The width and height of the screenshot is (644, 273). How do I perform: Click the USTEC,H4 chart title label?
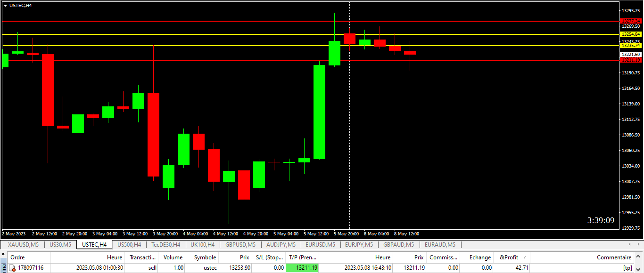point(21,5)
